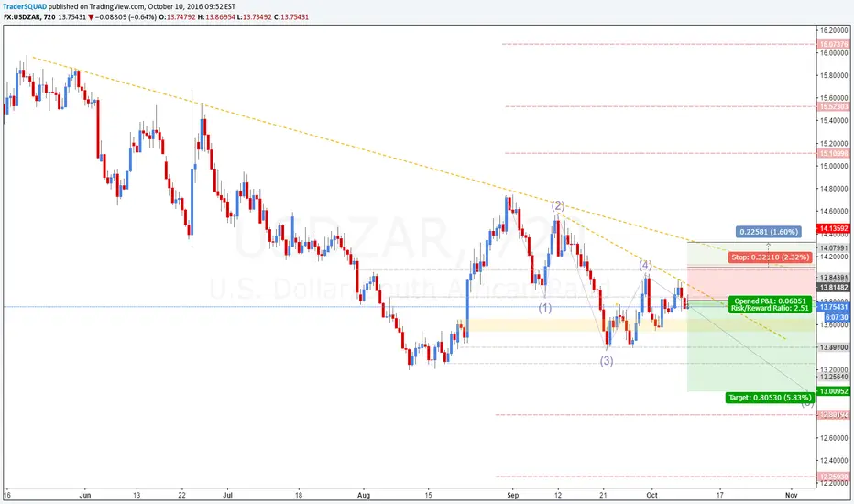Select the Opened P&L Risk/Reward label
This screenshot has width=854, height=504.
pos(770,304)
